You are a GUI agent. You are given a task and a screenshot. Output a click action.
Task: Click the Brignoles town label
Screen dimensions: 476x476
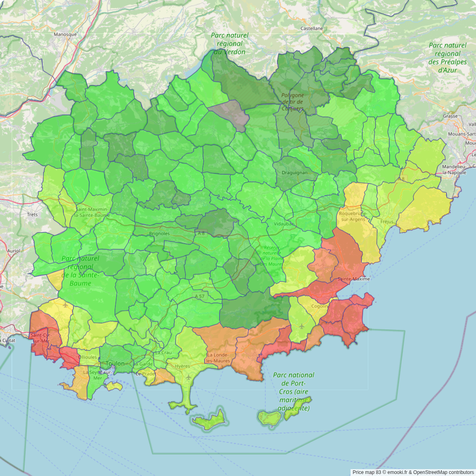coord(159,234)
